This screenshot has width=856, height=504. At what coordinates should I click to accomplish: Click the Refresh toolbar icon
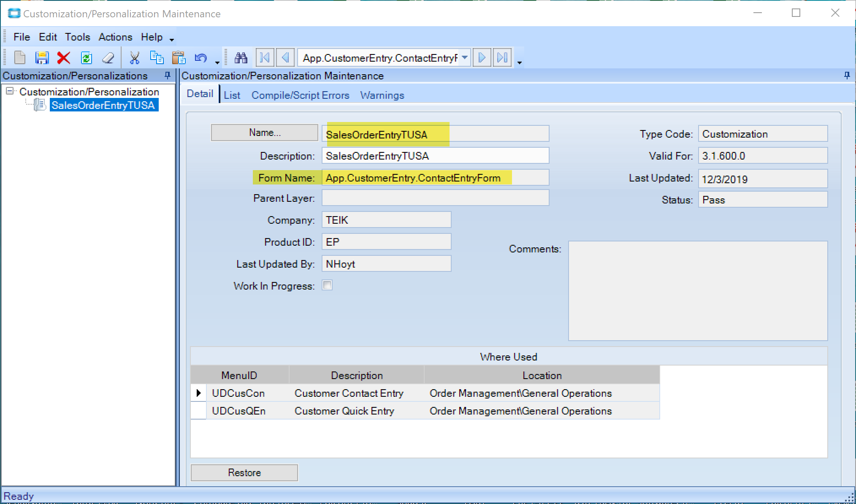pos(86,58)
